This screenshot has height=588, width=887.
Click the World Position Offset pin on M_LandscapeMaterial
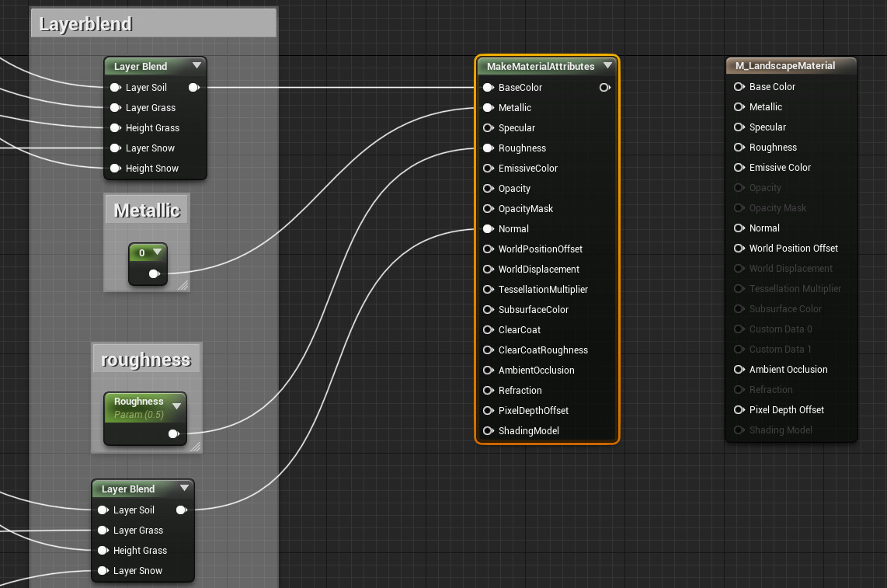pos(739,249)
